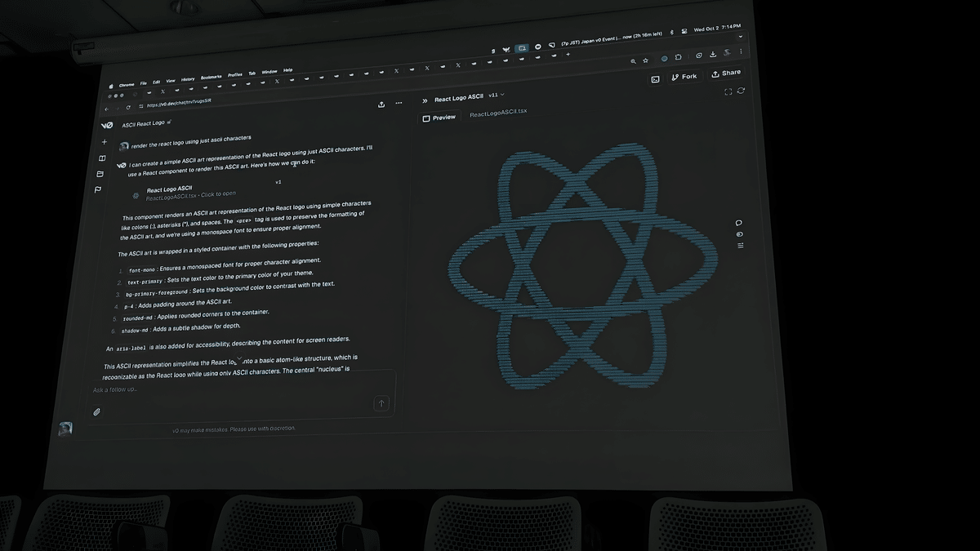The height and width of the screenshot is (551, 980).
Task: Click the Wed Oct 2 clock
Action: tap(717, 28)
